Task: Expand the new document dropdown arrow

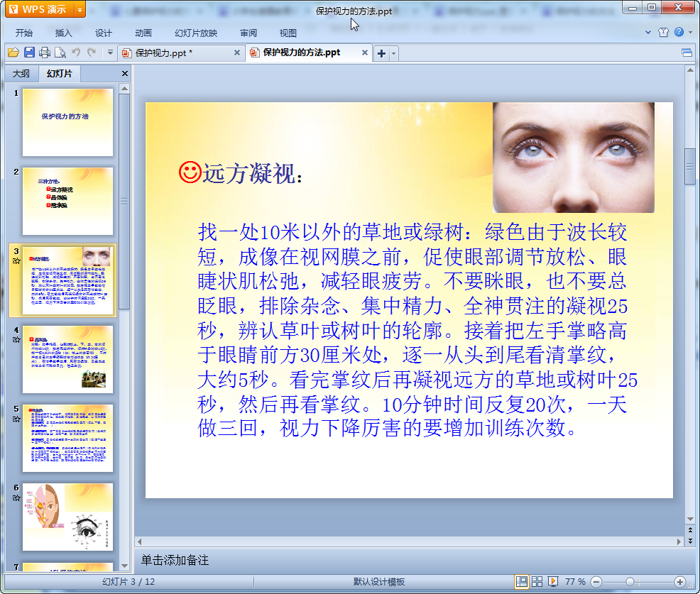Action: [393, 53]
